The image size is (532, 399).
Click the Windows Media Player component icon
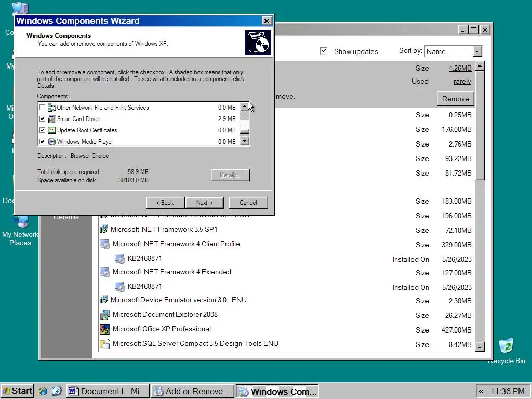tap(51, 142)
